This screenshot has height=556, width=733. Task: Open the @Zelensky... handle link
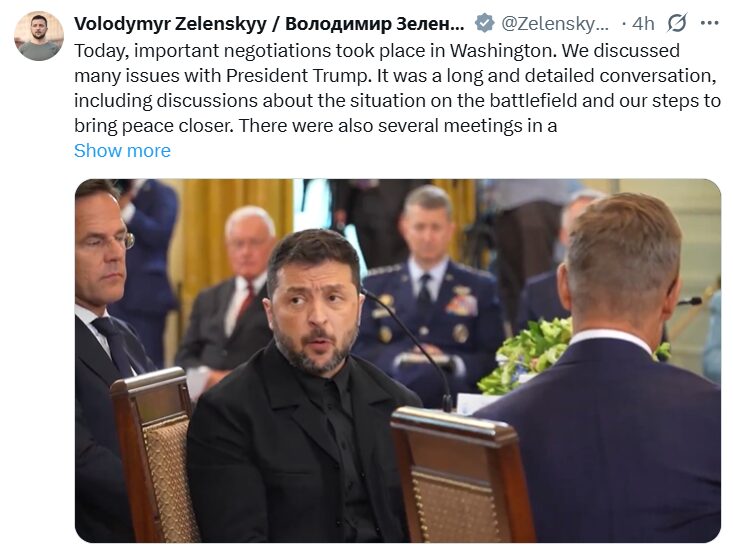click(555, 23)
